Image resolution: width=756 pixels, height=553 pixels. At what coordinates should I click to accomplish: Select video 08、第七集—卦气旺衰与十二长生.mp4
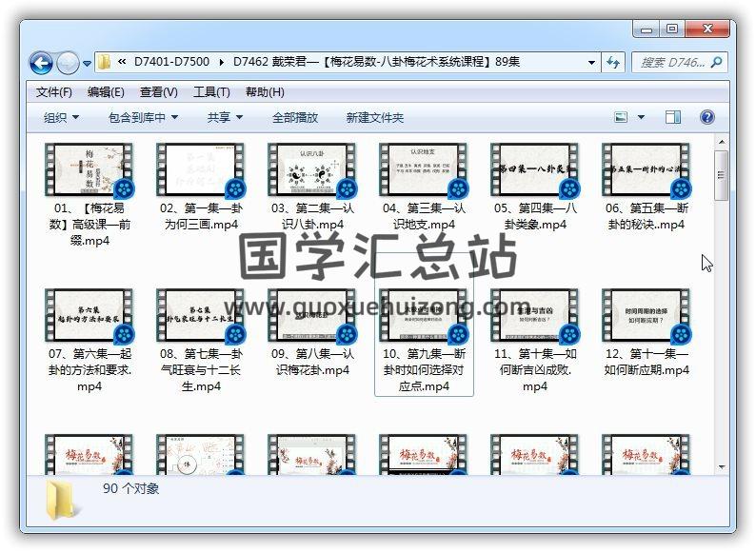point(201,341)
